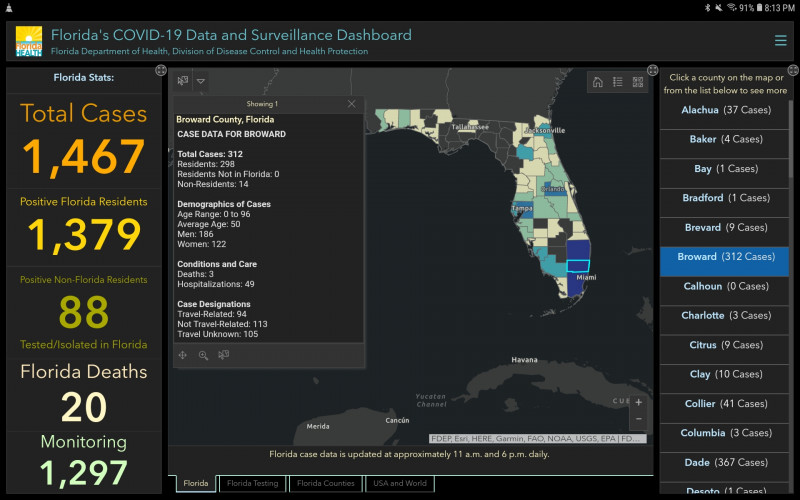Expand the county list panel
Image resolution: width=800 pixels, height=500 pixels.
tap(793, 71)
